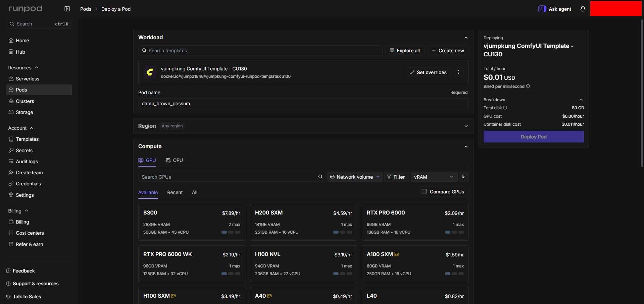
Task: Switch to the CPU compute tab
Action: click(174, 160)
